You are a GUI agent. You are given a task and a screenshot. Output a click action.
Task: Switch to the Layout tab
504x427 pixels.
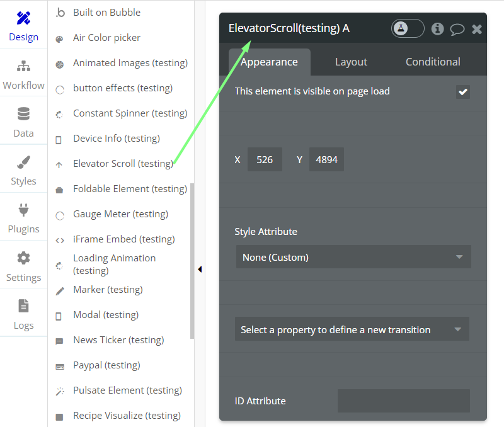pyautogui.click(x=351, y=62)
